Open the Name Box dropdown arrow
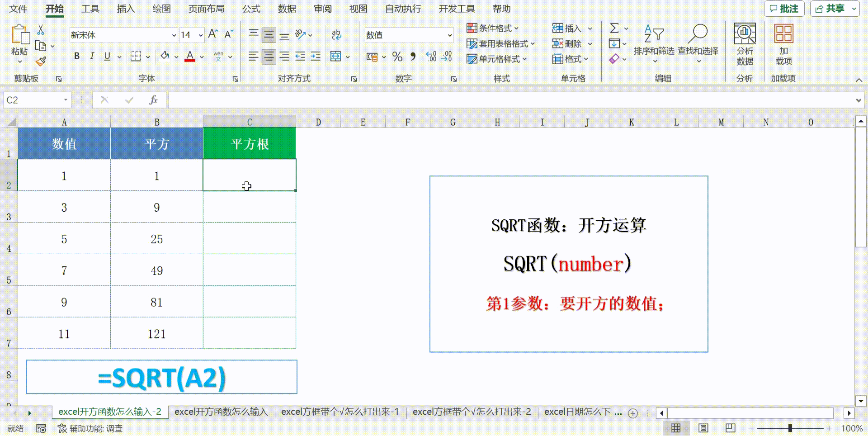 pyautogui.click(x=66, y=100)
